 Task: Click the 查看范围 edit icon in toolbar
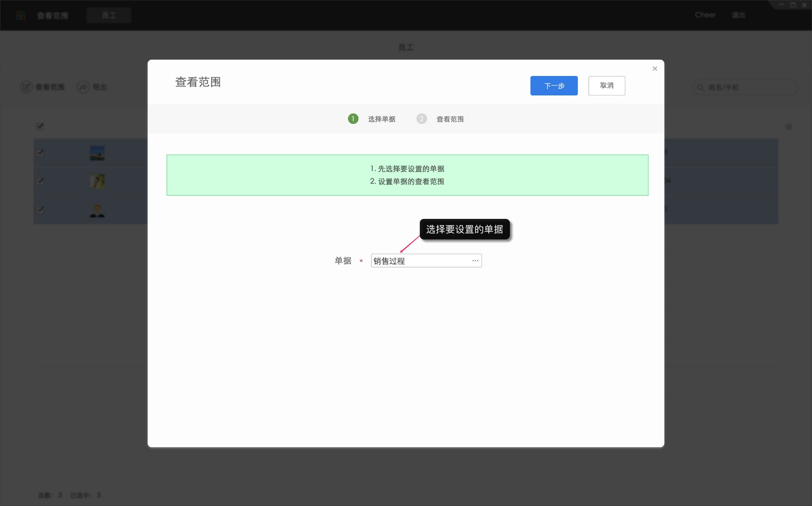point(26,87)
